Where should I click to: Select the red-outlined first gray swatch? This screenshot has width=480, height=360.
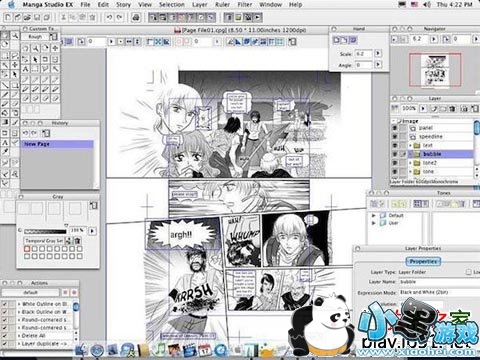pyautogui.click(x=27, y=249)
